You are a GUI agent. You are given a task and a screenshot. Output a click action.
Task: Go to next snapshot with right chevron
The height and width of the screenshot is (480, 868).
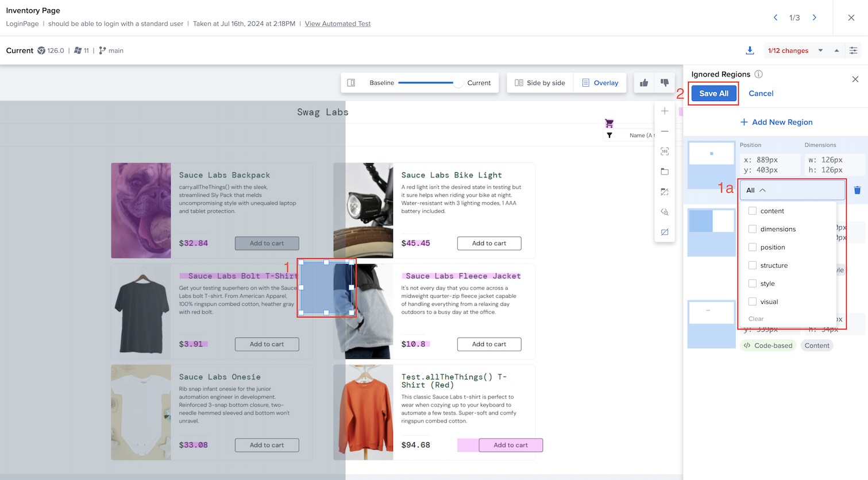click(x=814, y=18)
